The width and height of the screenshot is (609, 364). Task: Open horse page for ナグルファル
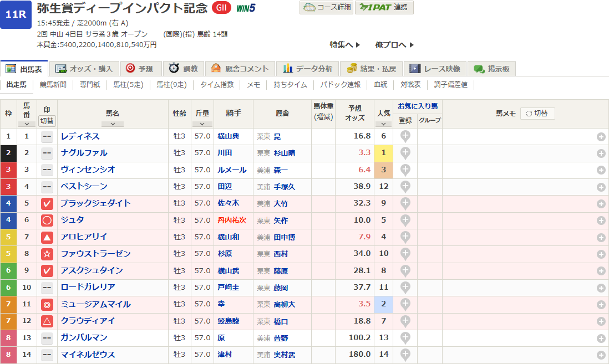[84, 153]
